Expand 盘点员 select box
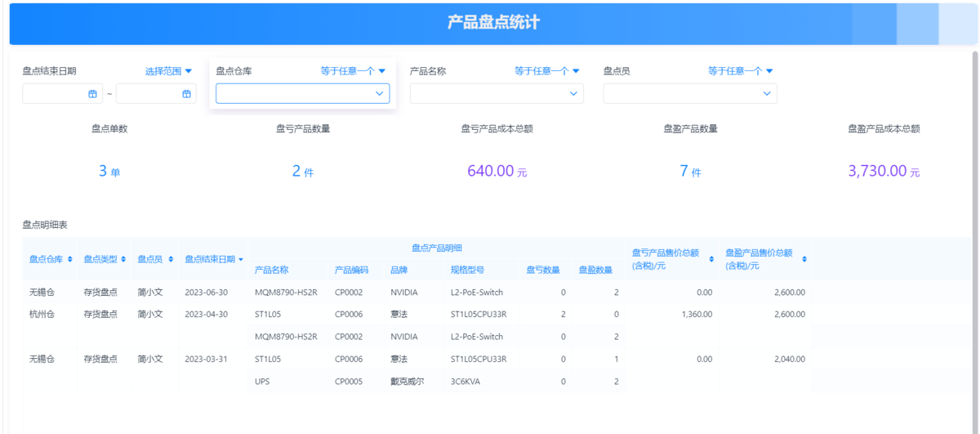The image size is (980, 434). pyautogui.click(x=689, y=94)
